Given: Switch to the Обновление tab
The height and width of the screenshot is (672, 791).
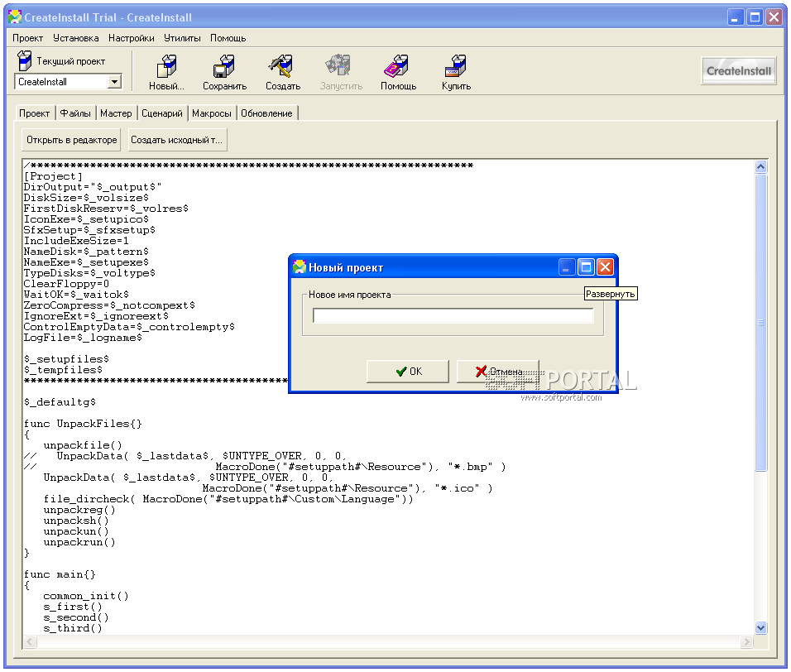Looking at the screenshot, I should (267, 113).
